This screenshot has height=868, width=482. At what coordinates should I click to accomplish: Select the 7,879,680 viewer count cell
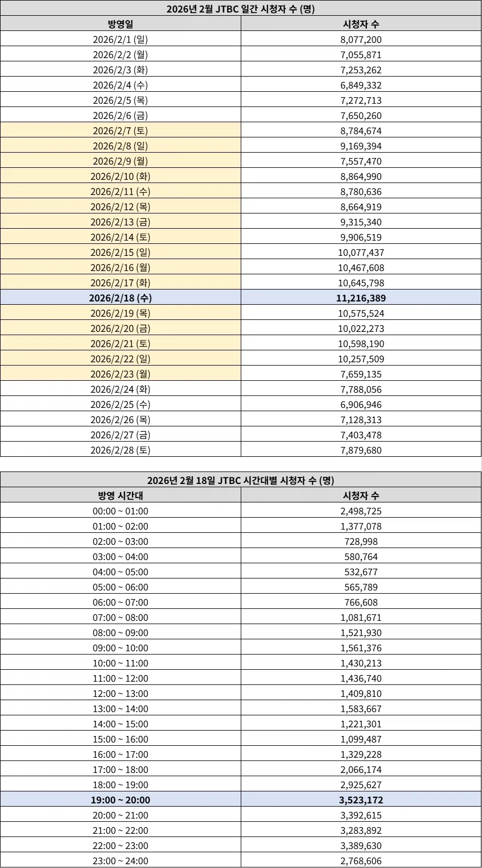tap(361, 450)
